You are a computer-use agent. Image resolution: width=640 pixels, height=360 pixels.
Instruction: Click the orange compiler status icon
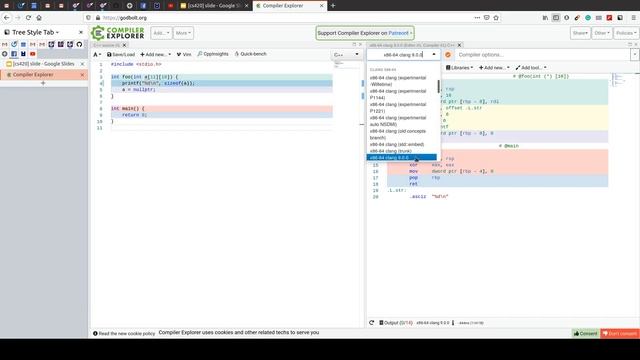click(x=448, y=54)
